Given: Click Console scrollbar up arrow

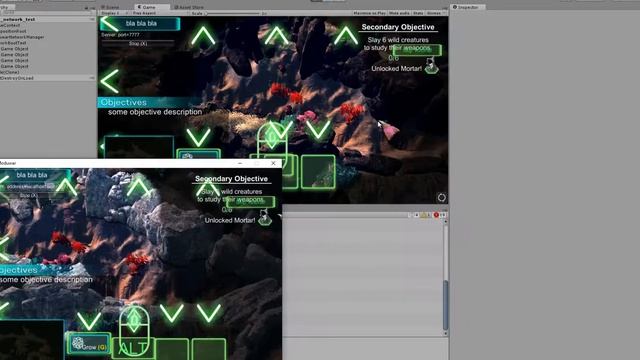Looking at the screenshot, I should click(x=445, y=222).
